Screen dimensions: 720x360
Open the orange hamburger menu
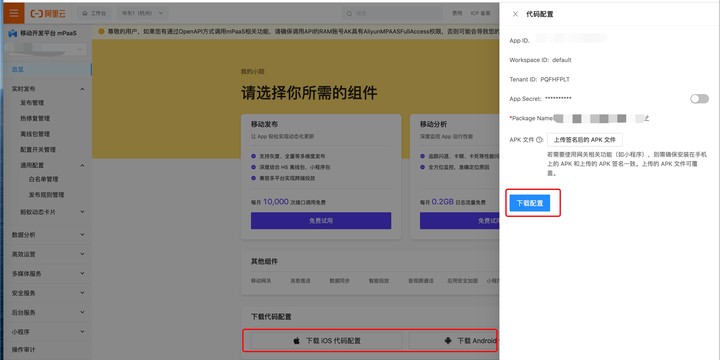[x=14, y=13]
